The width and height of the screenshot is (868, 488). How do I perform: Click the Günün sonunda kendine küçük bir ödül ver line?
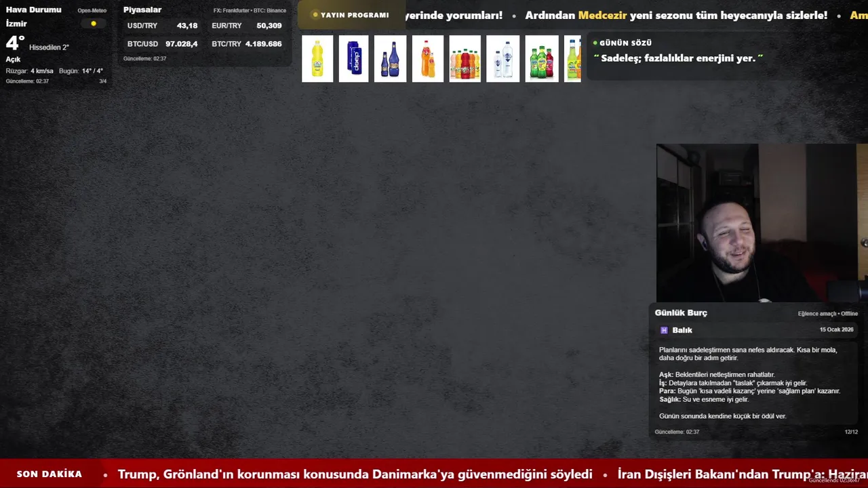pos(723,416)
